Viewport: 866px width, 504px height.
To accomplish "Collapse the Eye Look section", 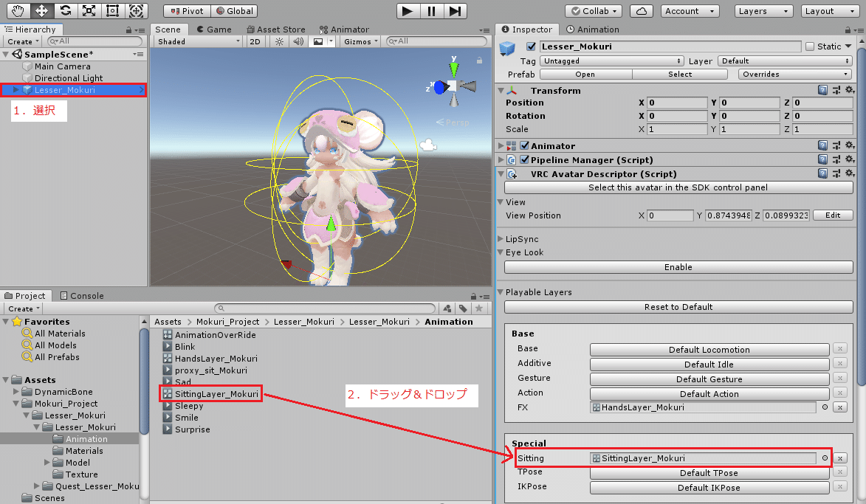I will click(x=501, y=252).
